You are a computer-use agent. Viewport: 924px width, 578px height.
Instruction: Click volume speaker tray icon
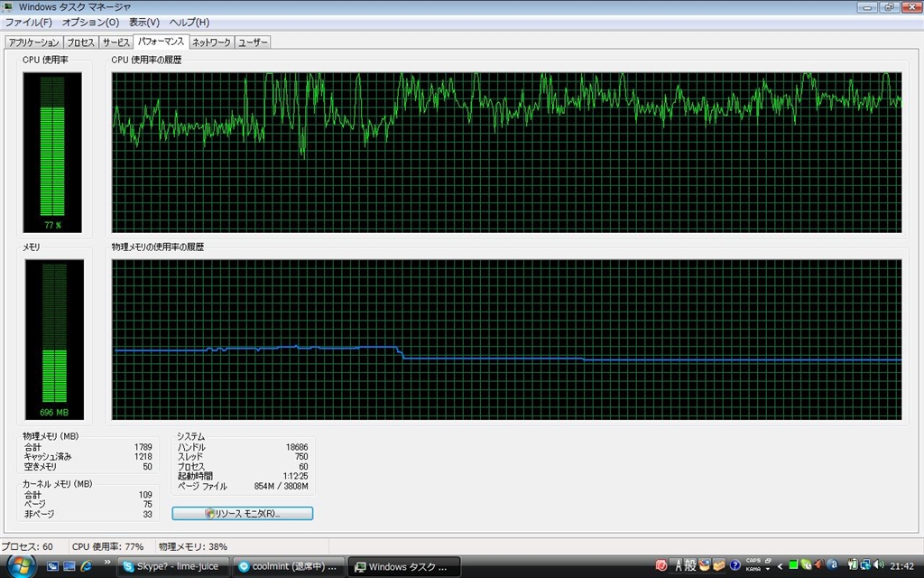[x=879, y=564]
